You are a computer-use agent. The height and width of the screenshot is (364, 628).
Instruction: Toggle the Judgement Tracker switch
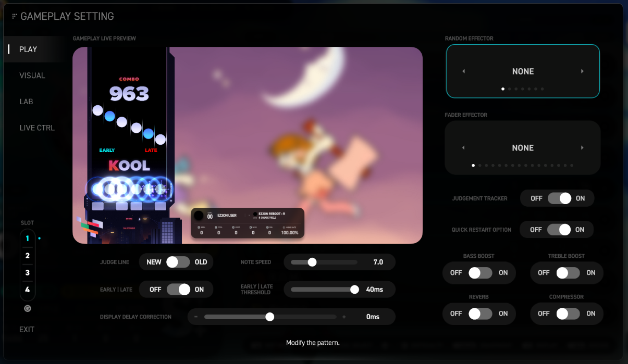pyautogui.click(x=559, y=198)
